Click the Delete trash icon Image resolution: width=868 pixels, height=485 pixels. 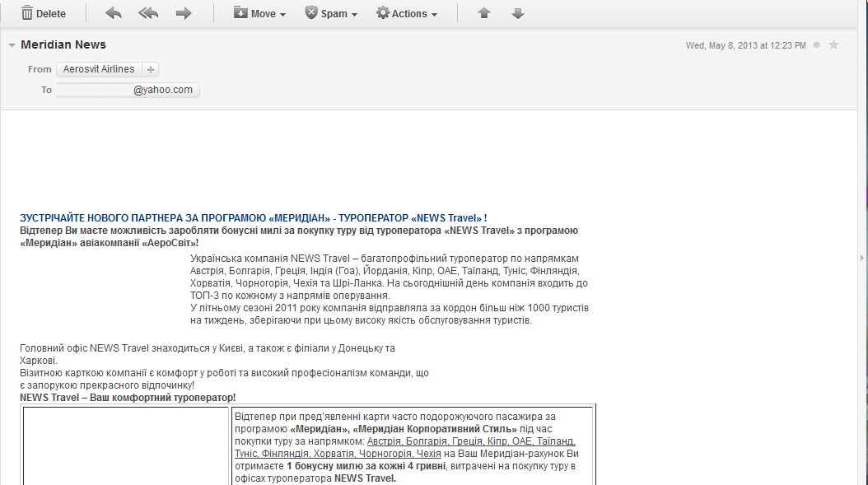click(x=27, y=13)
